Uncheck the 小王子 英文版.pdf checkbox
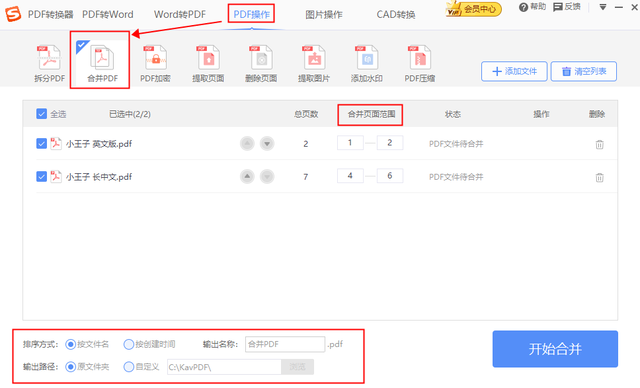The height and width of the screenshot is (388, 640). tap(41, 144)
